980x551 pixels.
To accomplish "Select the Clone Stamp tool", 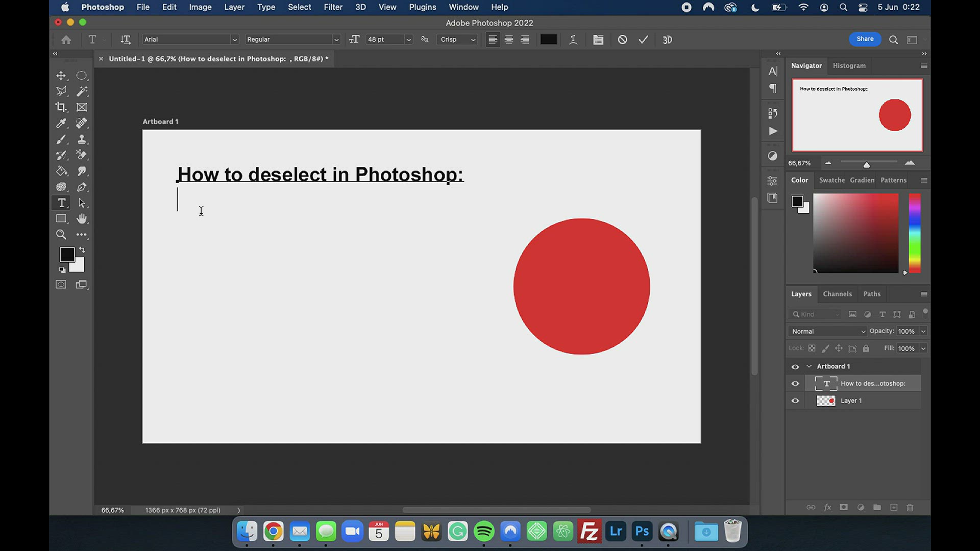I will point(82,139).
